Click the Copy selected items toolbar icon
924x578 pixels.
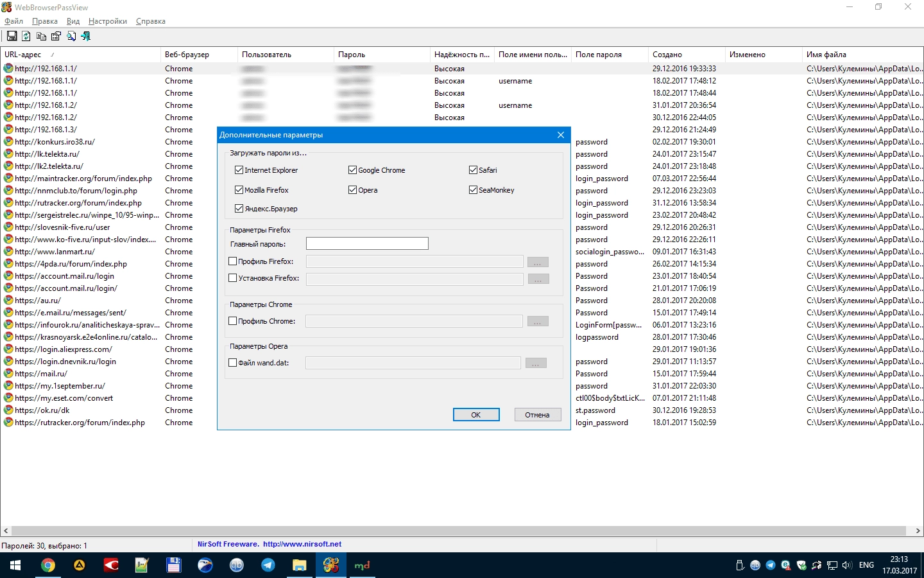coord(41,37)
